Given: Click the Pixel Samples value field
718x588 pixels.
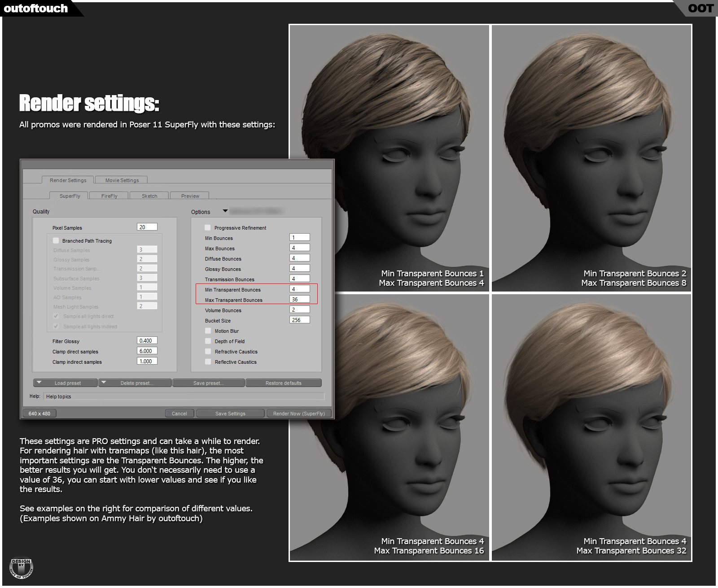Looking at the screenshot, I should [x=147, y=227].
